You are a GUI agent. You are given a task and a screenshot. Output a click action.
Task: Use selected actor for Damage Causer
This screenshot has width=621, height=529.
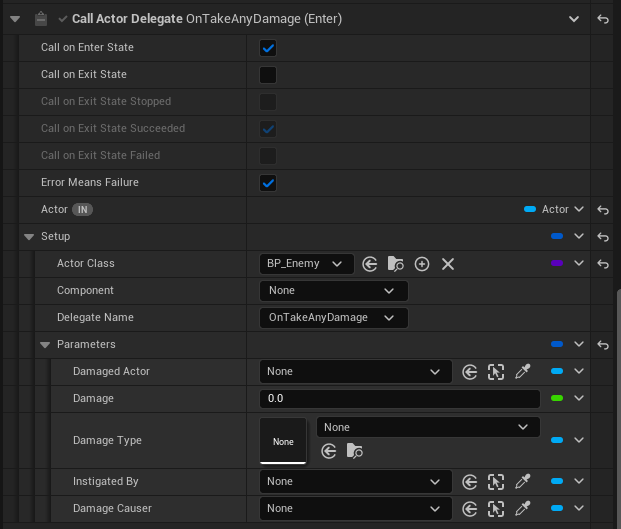click(x=470, y=509)
